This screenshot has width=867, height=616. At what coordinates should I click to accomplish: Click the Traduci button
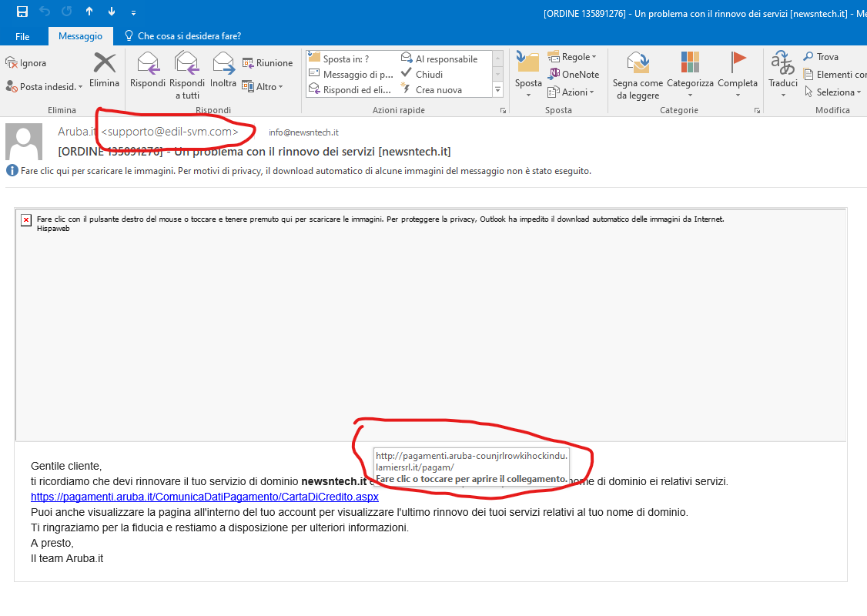point(783,75)
